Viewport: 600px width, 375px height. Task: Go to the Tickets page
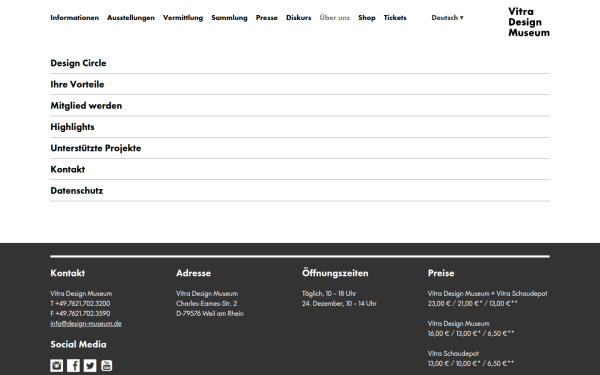395,18
